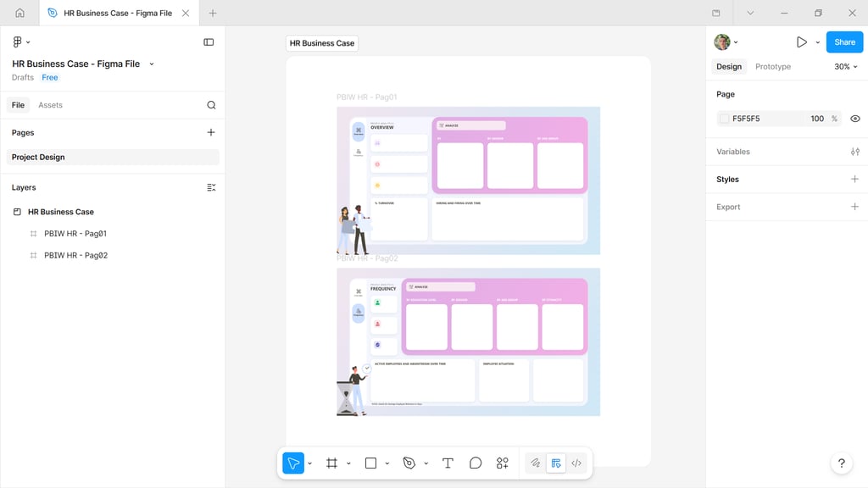Collapse the left sidebar panel

[209, 42]
